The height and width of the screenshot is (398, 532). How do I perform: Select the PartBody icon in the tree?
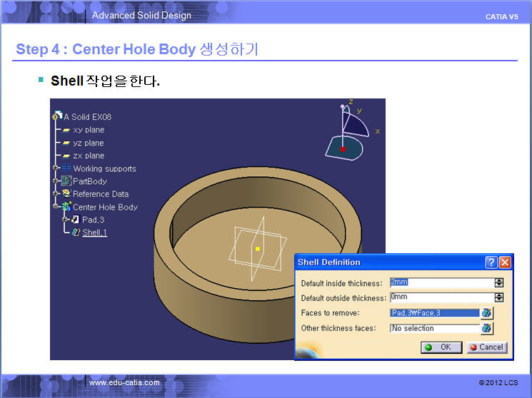point(66,181)
